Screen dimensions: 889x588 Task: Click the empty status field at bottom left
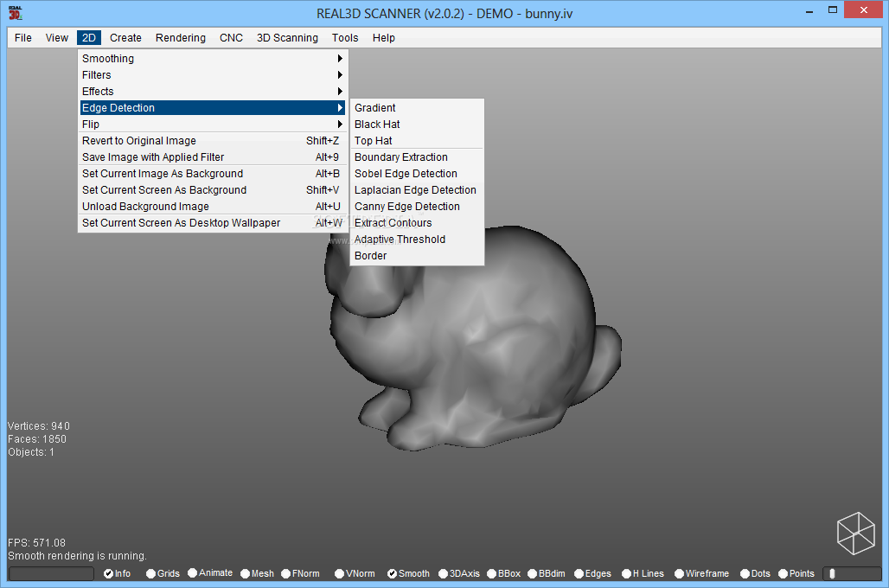[x=51, y=573]
